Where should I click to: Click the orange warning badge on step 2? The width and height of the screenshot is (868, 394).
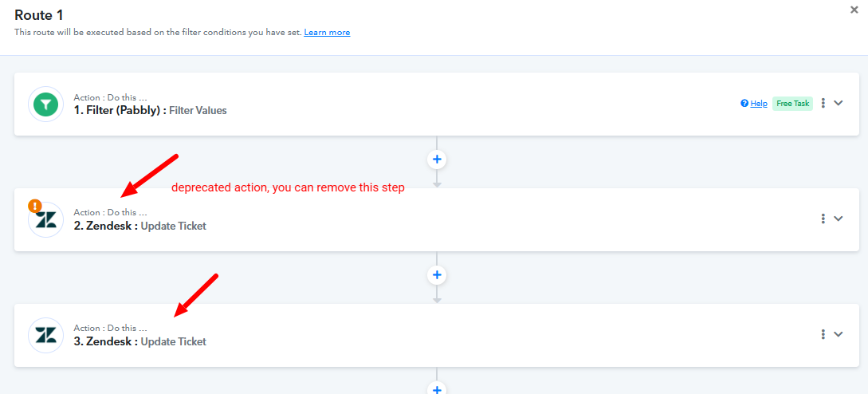pyautogui.click(x=35, y=206)
